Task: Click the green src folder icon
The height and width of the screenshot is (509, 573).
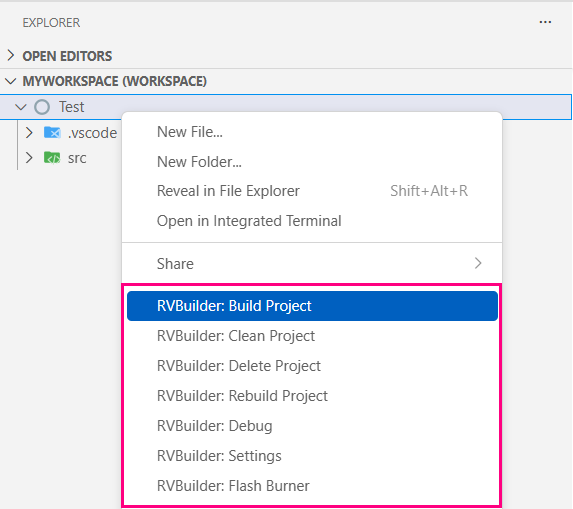Action: coord(52,158)
